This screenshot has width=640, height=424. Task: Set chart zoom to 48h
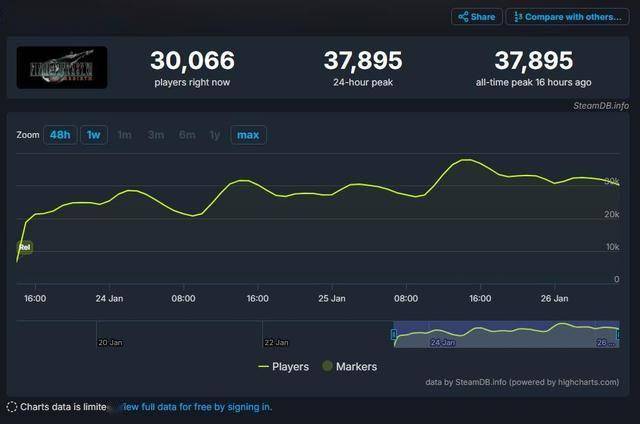pyautogui.click(x=60, y=135)
